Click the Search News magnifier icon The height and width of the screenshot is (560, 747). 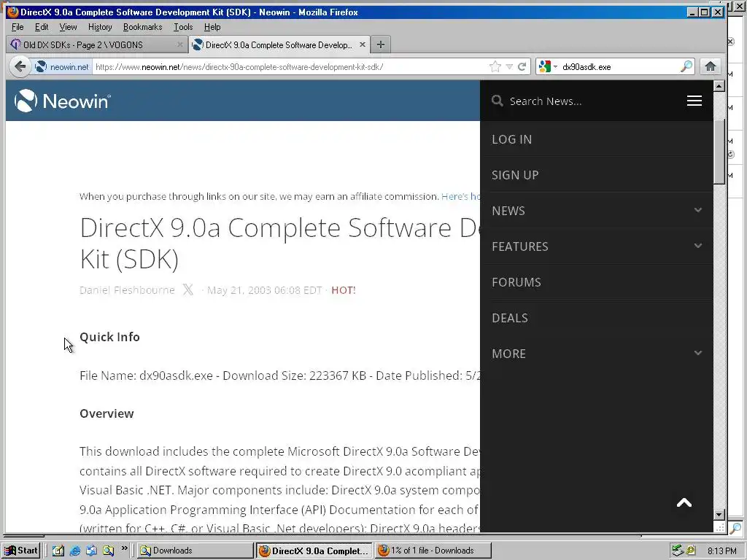[498, 101]
